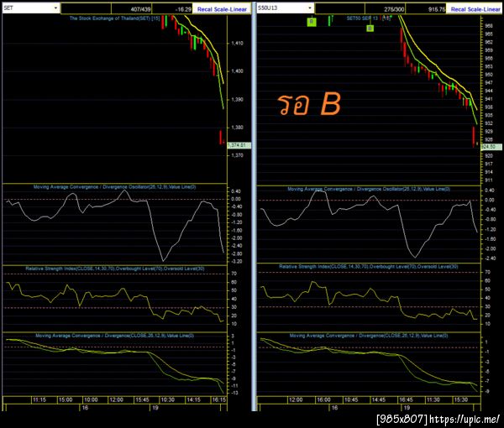
Task: Open the S50U13 symbol dropdown arrow
Action: point(310,8)
